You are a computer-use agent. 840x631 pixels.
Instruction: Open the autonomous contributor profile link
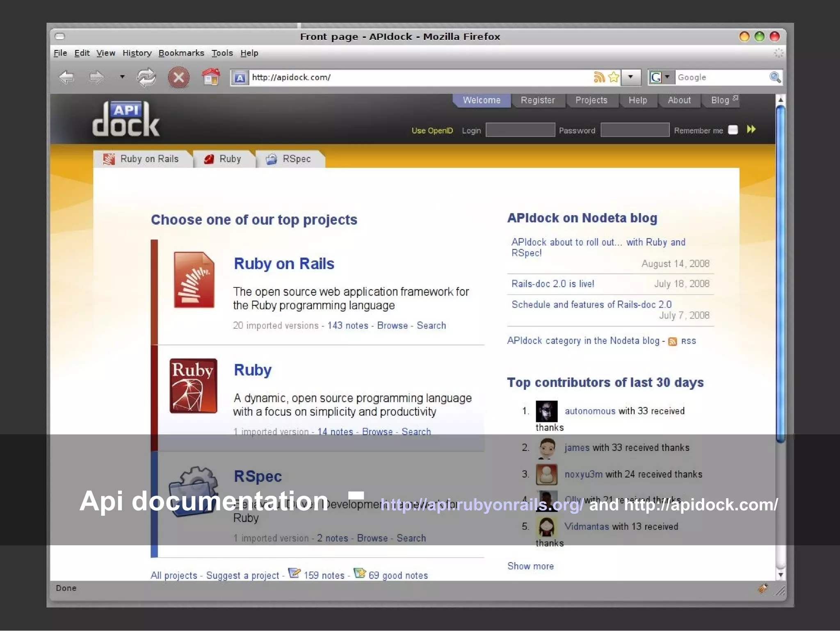[590, 411]
